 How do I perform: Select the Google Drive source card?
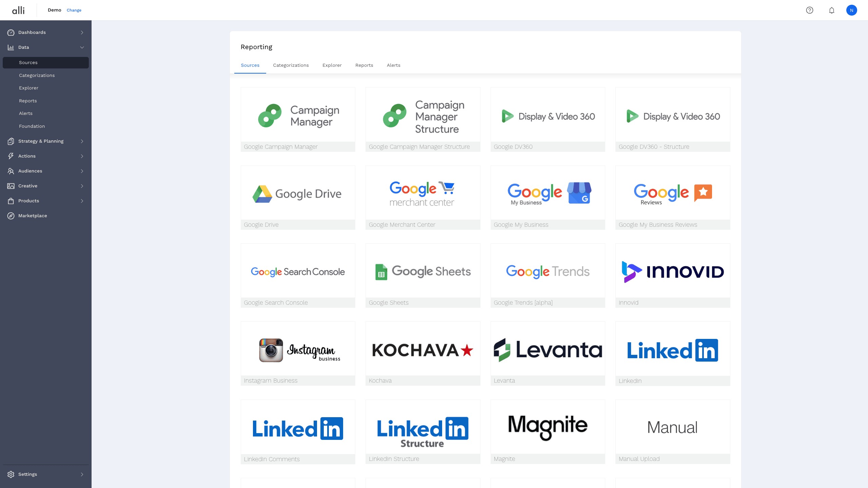click(298, 198)
